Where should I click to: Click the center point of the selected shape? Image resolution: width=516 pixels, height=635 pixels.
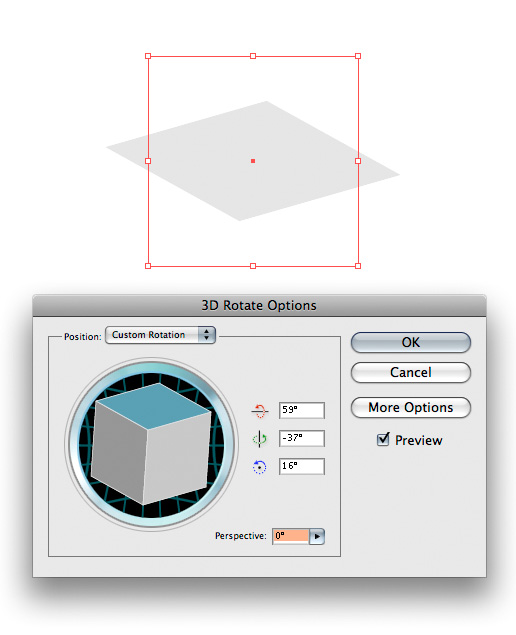(253, 161)
